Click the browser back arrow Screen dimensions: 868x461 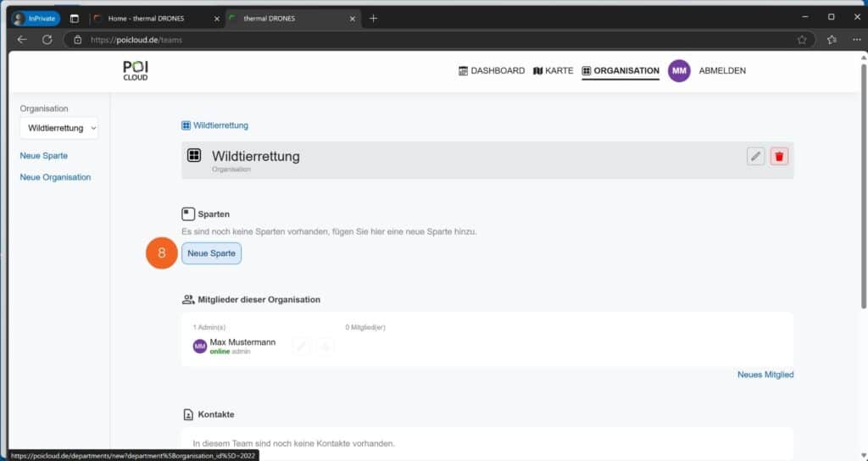tap(23, 40)
